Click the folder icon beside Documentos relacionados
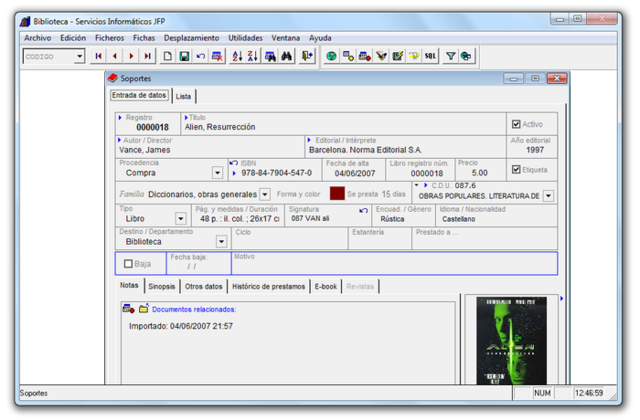640x420 pixels. (x=144, y=309)
